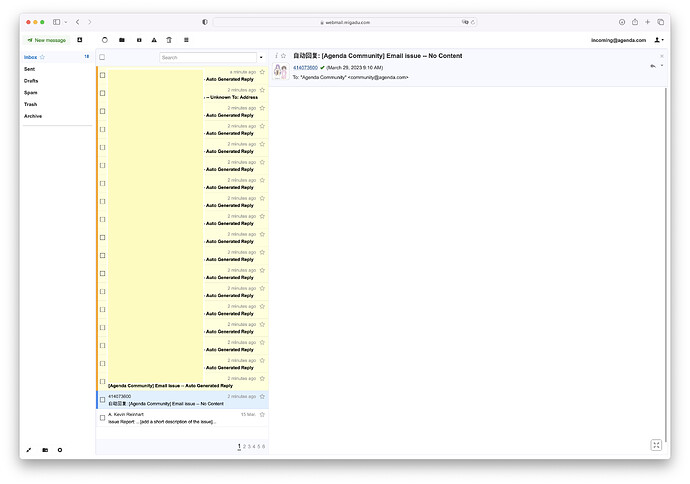Viewport: 690px width, 484px height.
Task: Click Safari privacy shield icon
Action: point(205,22)
